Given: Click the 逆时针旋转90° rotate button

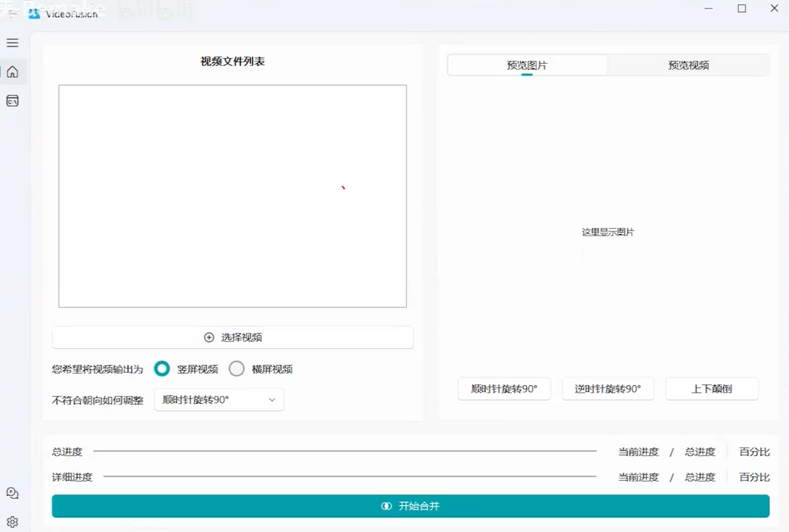Looking at the screenshot, I should (x=607, y=389).
